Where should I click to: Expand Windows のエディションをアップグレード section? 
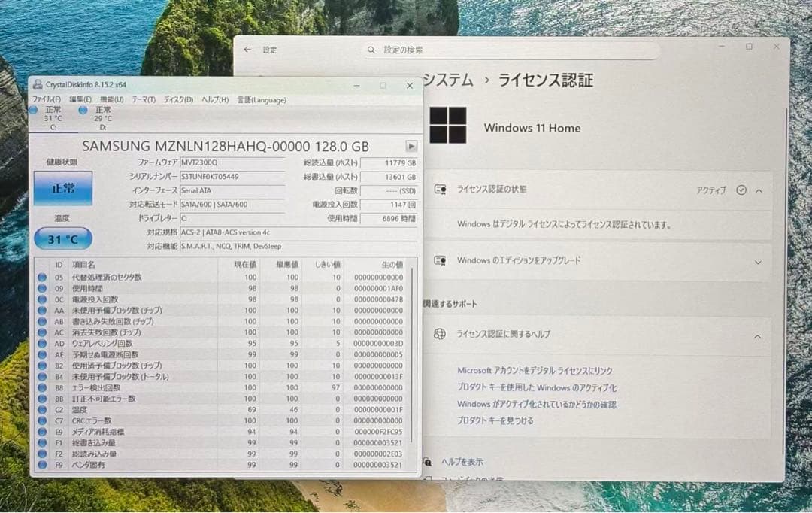tap(758, 260)
